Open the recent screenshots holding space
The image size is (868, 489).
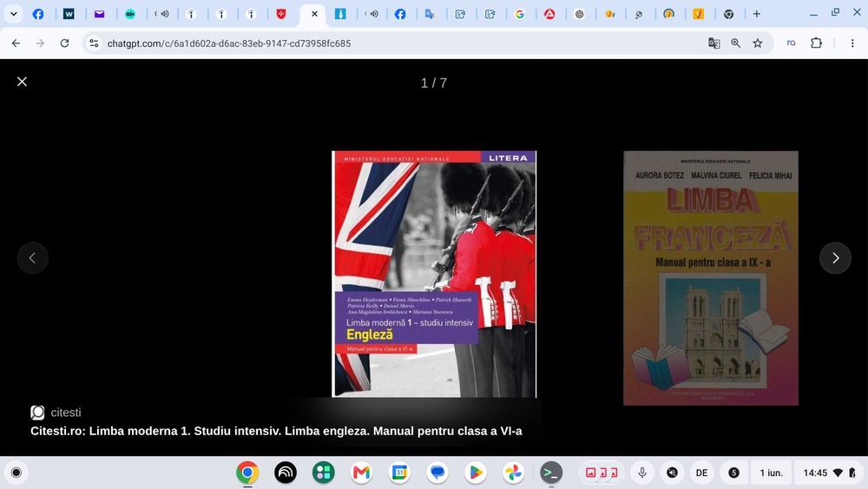[x=602, y=472]
